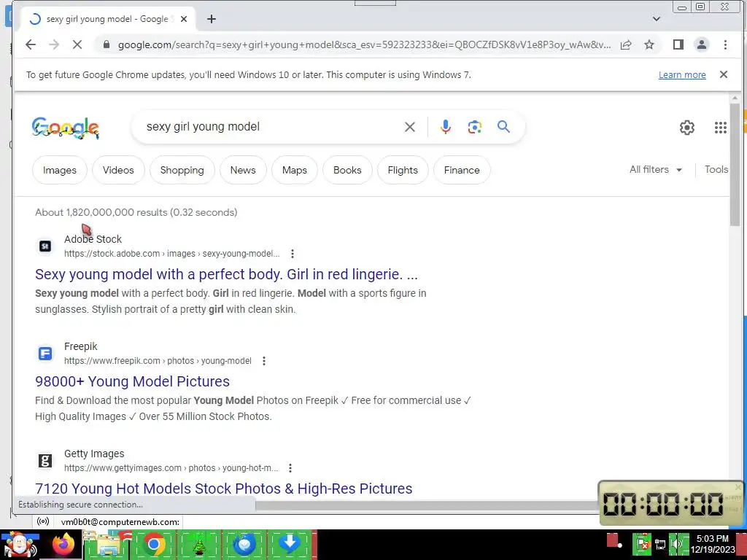Screen dimensions: 747x560
Task: Switch to Maps results
Action: (295, 170)
